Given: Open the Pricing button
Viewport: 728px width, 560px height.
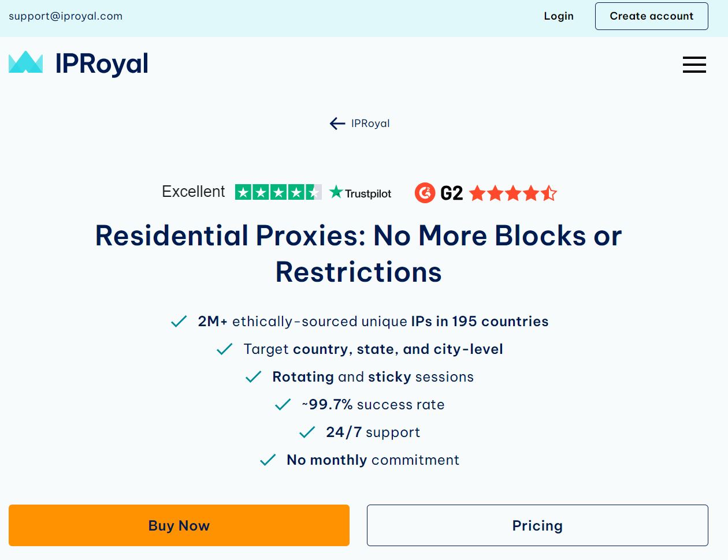Looking at the screenshot, I should 537,525.
